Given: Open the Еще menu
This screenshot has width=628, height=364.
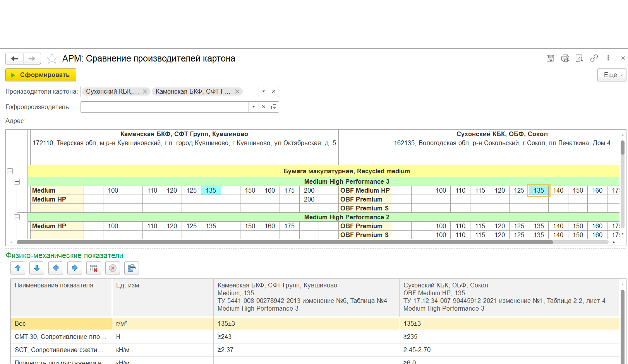Looking at the screenshot, I should (612, 75).
